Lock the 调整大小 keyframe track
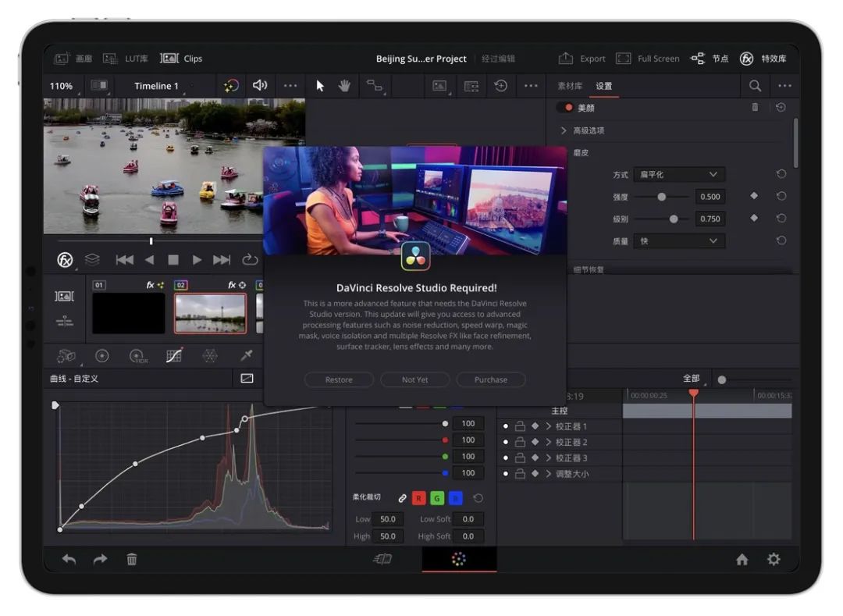 [520, 474]
